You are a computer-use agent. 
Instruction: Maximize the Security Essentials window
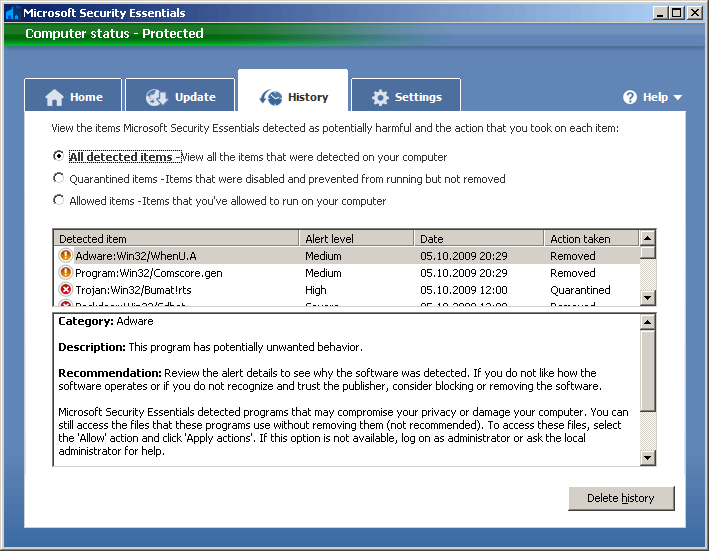tap(677, 13)
